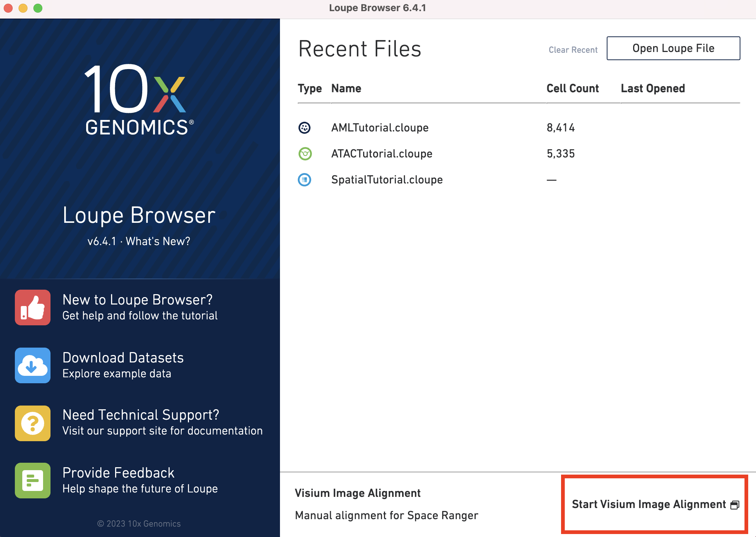Click the Need Technical Support? heading

click(141, 415)
